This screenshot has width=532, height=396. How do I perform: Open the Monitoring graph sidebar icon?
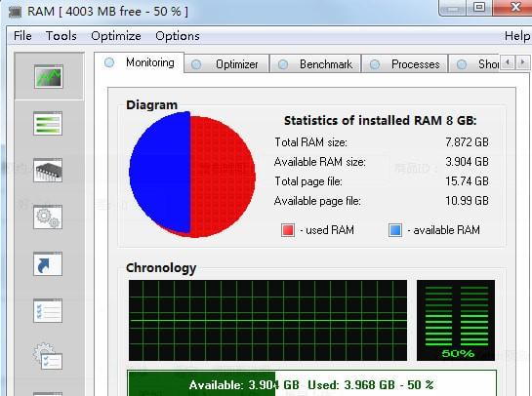point(49,77)
